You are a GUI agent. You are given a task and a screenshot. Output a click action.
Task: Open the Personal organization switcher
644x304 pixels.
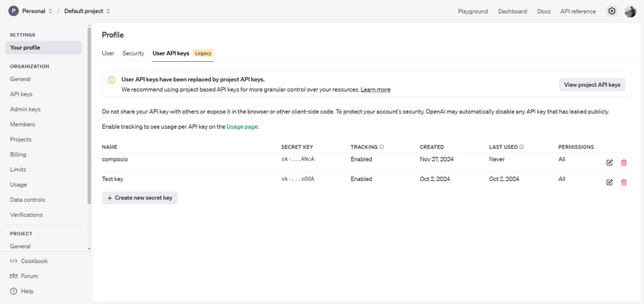coord(31,11)
